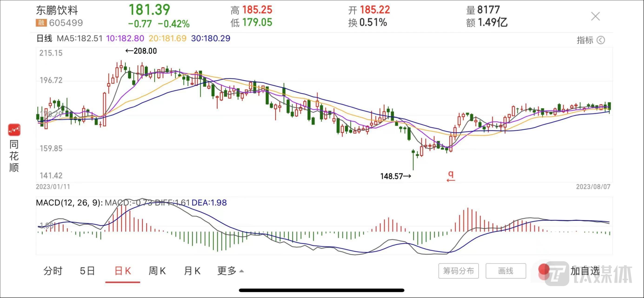
Task: Switch to the 月K chart tab
Action: [192, 271]
